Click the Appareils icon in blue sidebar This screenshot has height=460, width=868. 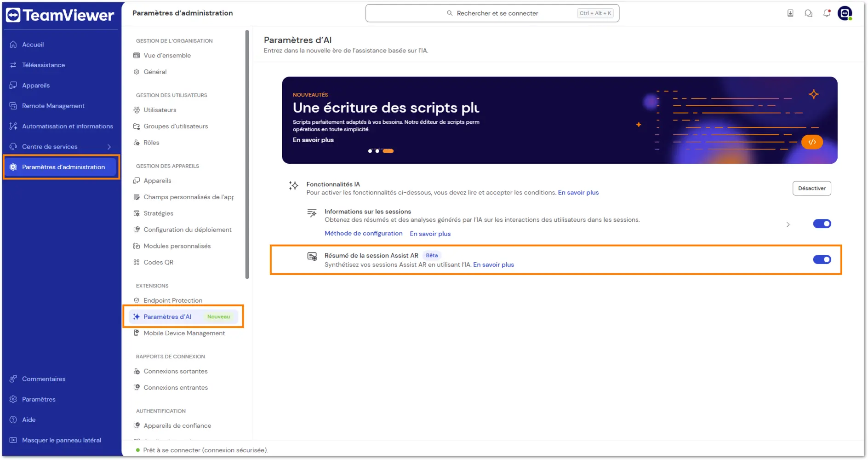[13, 86]
